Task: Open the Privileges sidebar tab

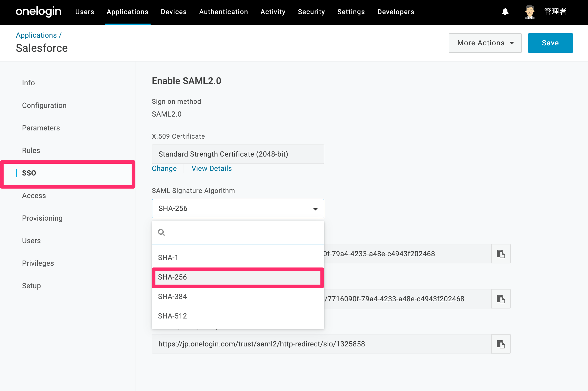Action: point(38,263)
